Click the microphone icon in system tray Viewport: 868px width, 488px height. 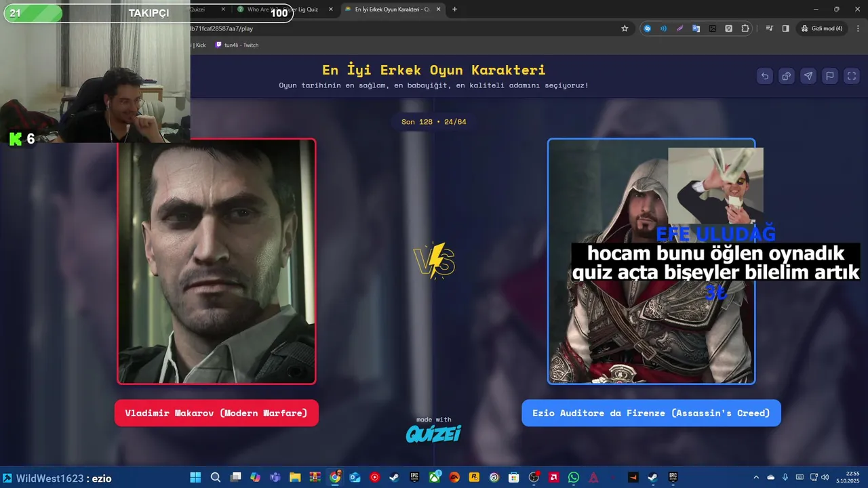coord(785,477)
